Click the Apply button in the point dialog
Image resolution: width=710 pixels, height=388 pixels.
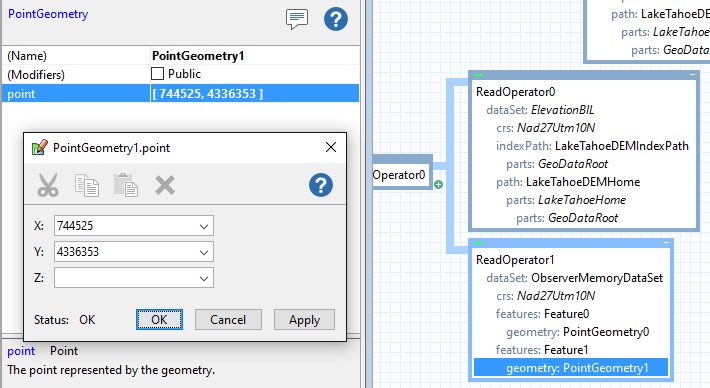click(x=304, y=320)
